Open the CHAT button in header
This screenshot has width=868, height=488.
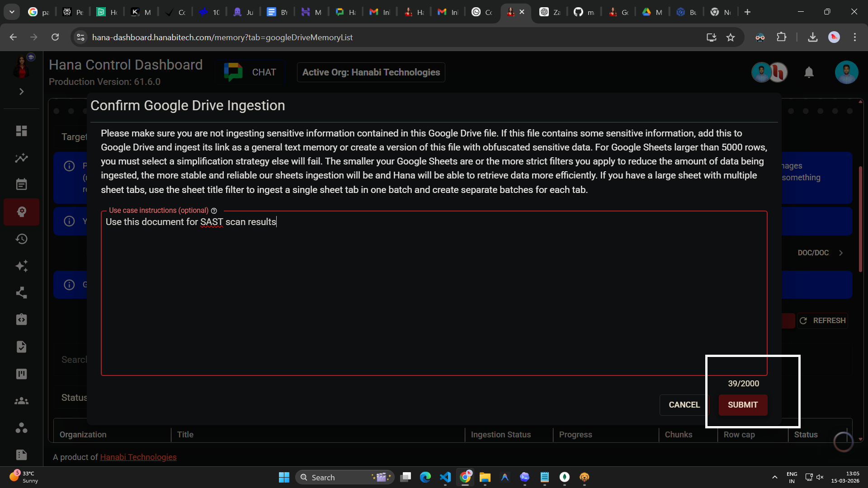[x=250, y=72]
